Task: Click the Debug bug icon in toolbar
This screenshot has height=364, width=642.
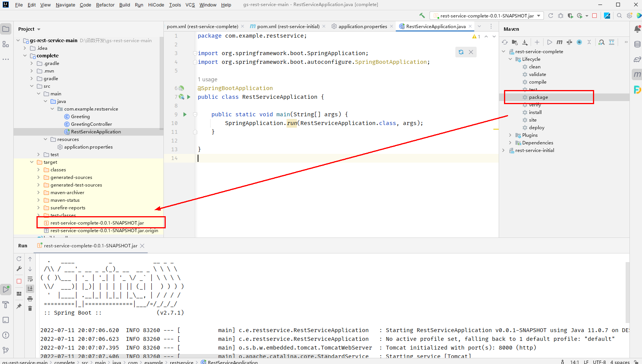Action: click(561, 16)
